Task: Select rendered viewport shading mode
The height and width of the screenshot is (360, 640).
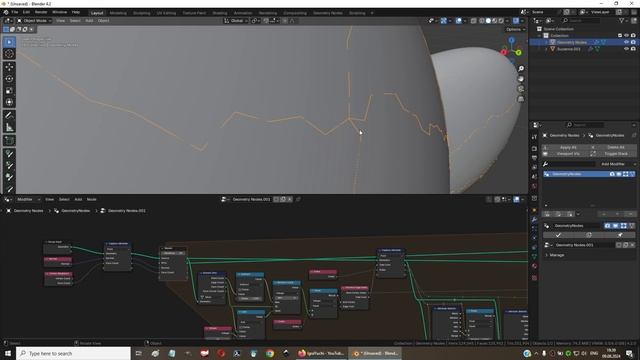Action: coord(501,21)
